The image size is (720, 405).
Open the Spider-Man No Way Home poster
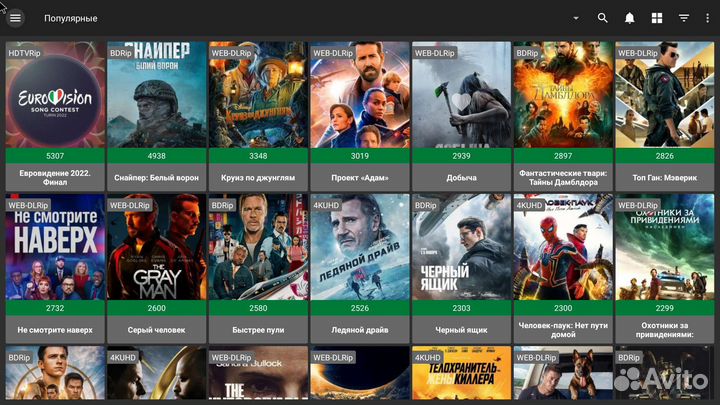point(562,247)
